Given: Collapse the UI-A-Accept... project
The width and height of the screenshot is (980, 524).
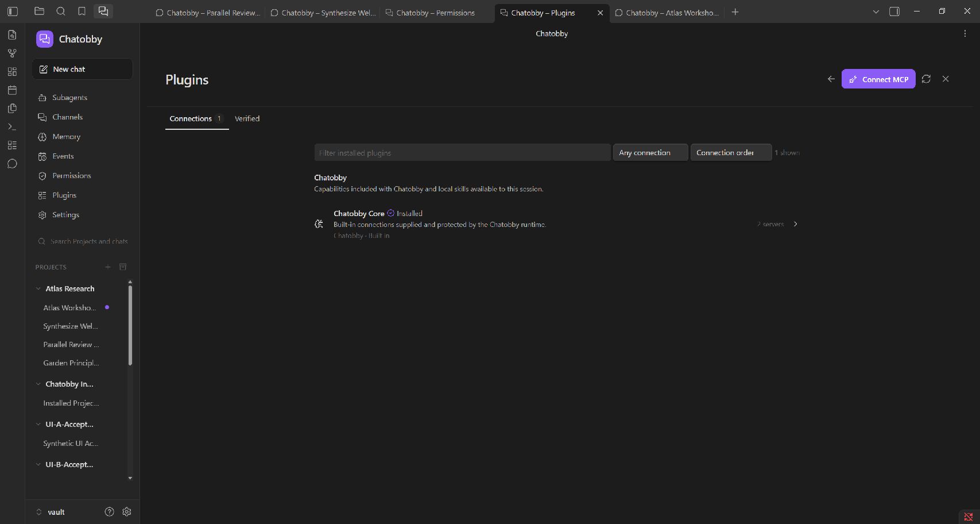Looking at the screenshot, I should point(38,424).
